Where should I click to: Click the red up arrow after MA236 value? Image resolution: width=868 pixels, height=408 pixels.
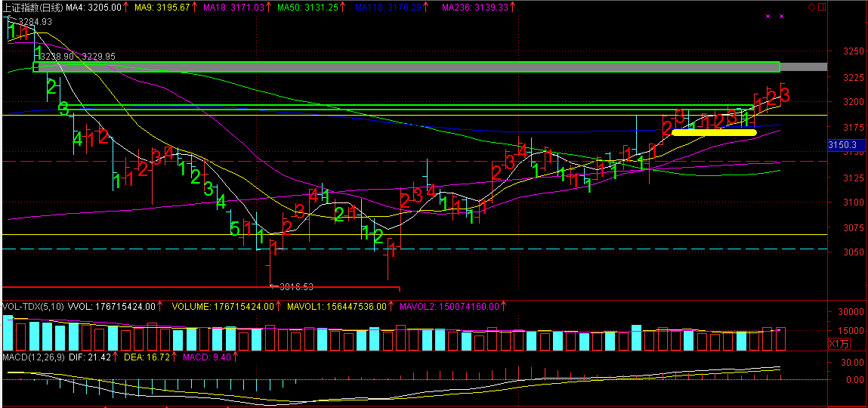(513, 7)
